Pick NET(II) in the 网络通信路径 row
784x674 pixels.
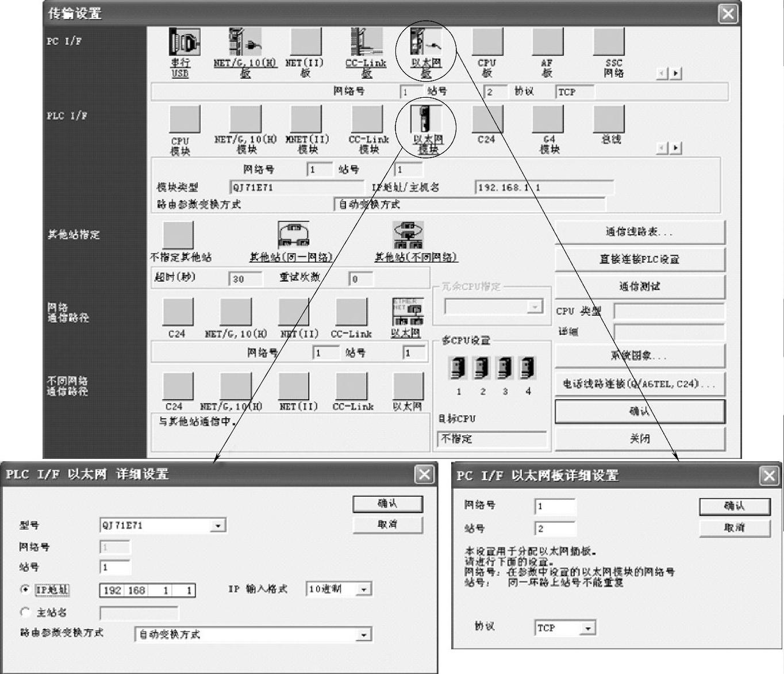[294, 312]
